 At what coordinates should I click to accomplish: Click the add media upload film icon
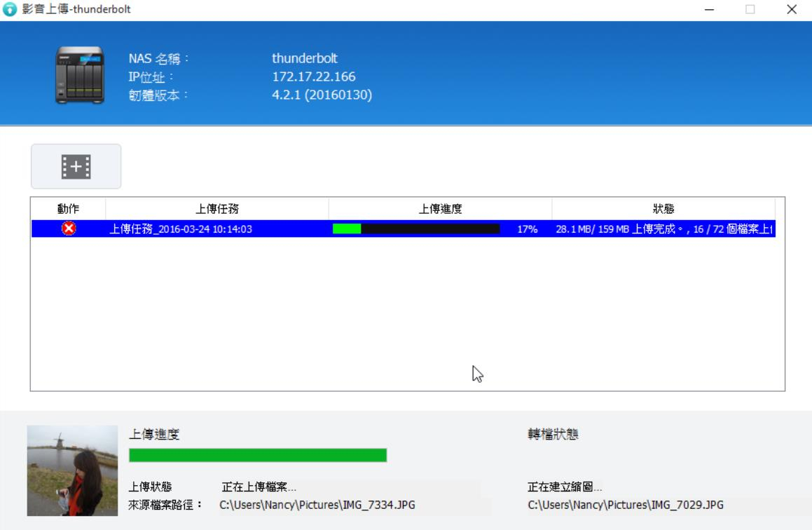point(76,166)
